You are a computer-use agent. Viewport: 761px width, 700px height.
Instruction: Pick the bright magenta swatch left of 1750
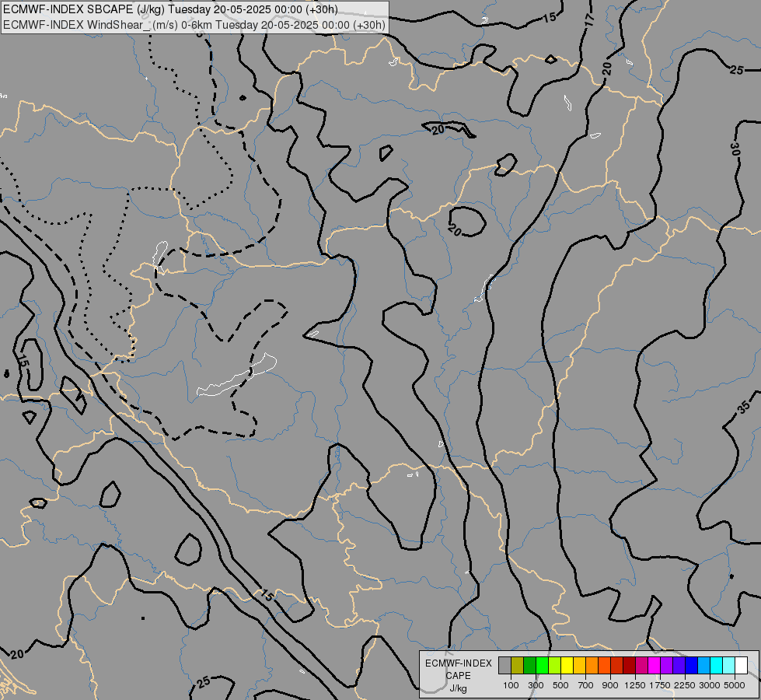click(655, 665)
